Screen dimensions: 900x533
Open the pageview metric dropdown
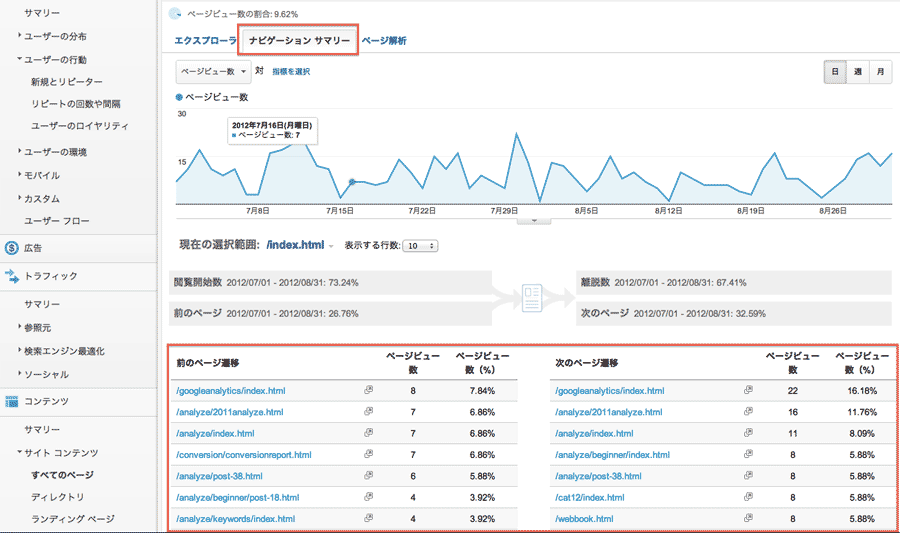212,72
